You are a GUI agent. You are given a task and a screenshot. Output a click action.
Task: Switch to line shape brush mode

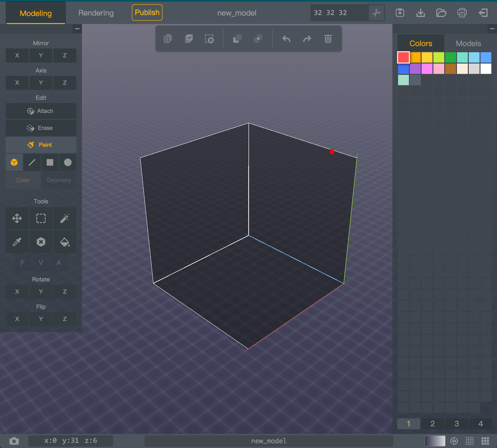(32, 162)
